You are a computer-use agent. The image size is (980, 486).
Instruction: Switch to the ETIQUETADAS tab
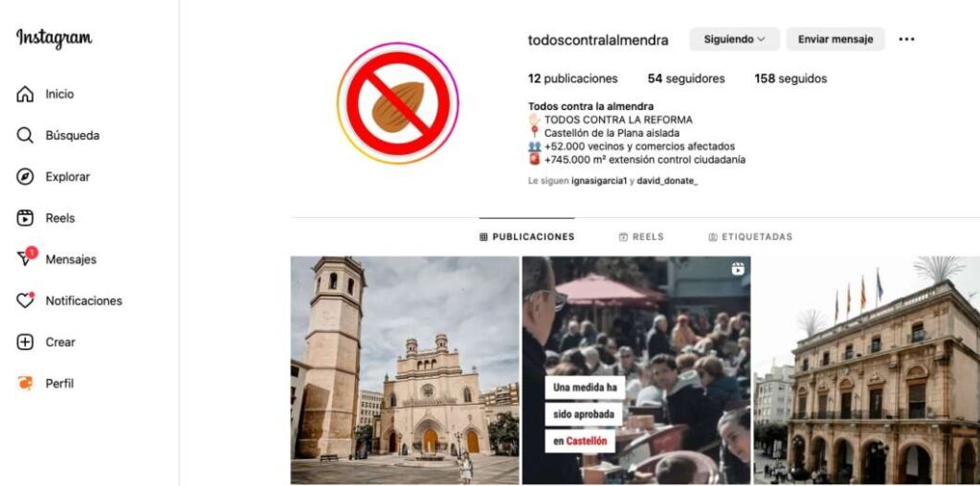tap(750, 236)
